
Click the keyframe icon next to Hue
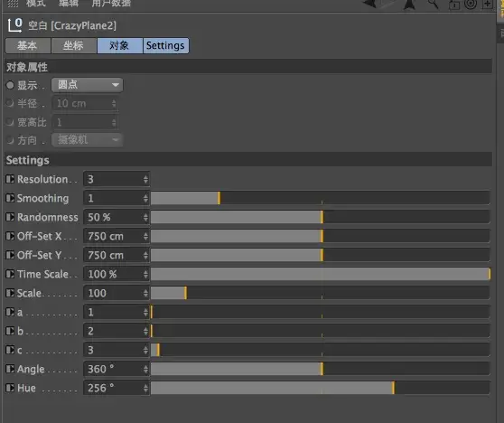point(10,388)
